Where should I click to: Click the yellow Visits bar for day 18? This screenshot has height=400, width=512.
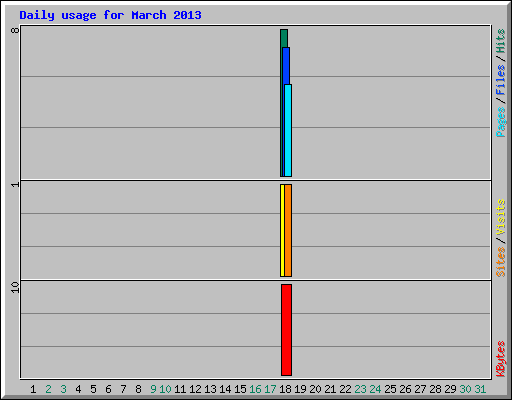pos(282,230)
